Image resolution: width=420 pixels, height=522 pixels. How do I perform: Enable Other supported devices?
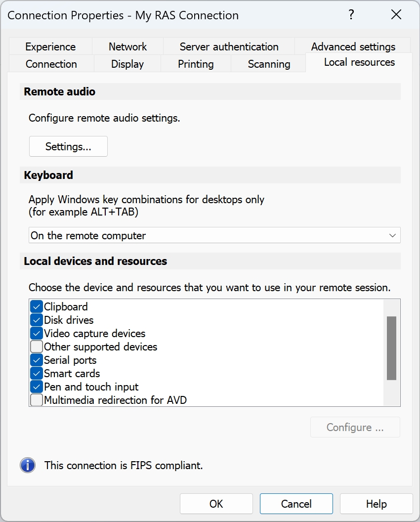(x=37, y=347)
